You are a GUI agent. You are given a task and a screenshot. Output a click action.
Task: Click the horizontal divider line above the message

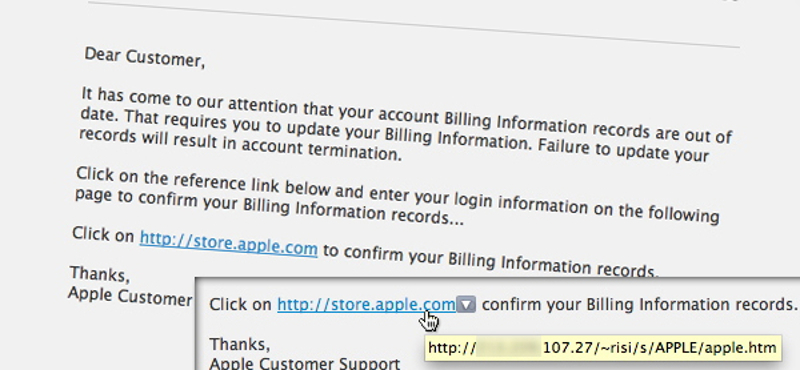[x=413, y=24]
